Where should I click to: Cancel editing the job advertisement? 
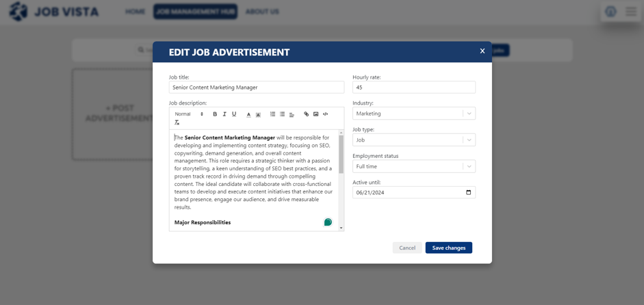(x=407, y=248)
